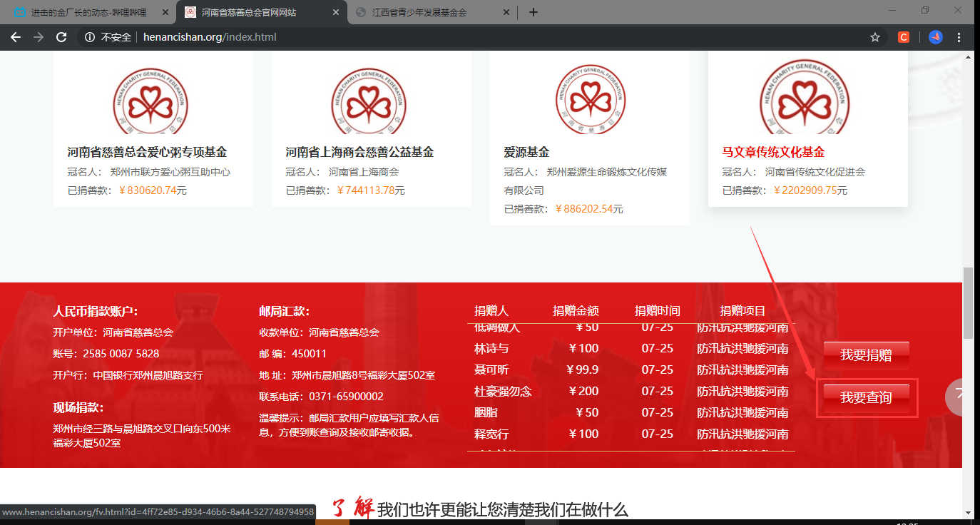The height and width of the screenshot is (525, 980).
Task: Click postal code 450011
Action: click(309, 354)
